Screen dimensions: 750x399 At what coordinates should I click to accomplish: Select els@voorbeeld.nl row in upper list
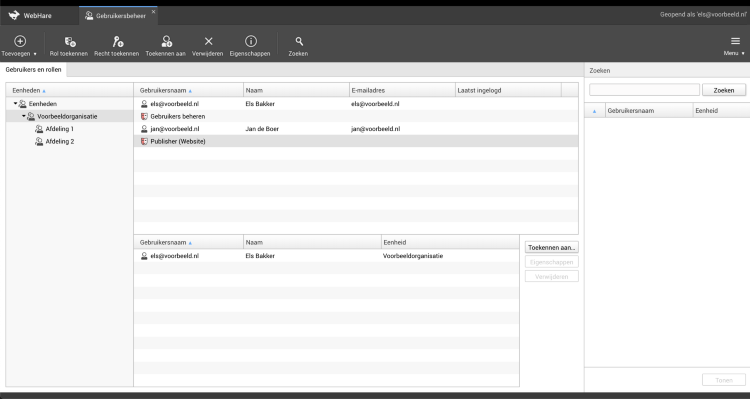356,104
